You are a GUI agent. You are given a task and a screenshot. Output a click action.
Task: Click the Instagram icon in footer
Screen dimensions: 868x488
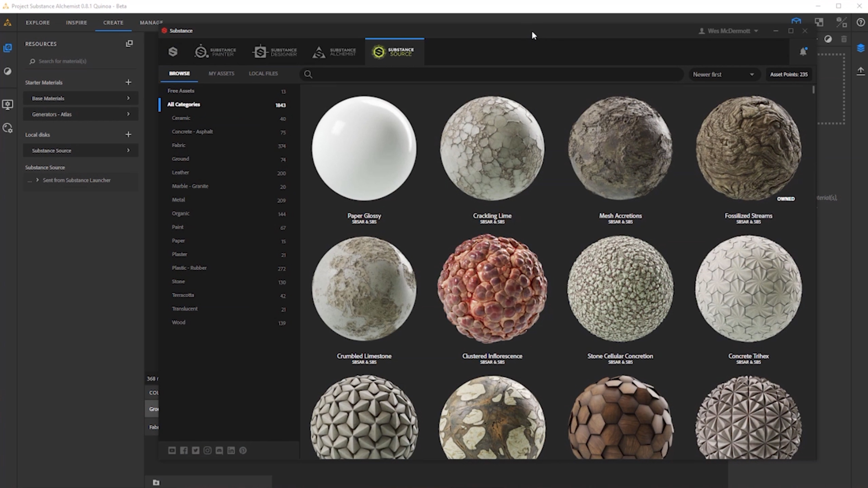[208, 450]
